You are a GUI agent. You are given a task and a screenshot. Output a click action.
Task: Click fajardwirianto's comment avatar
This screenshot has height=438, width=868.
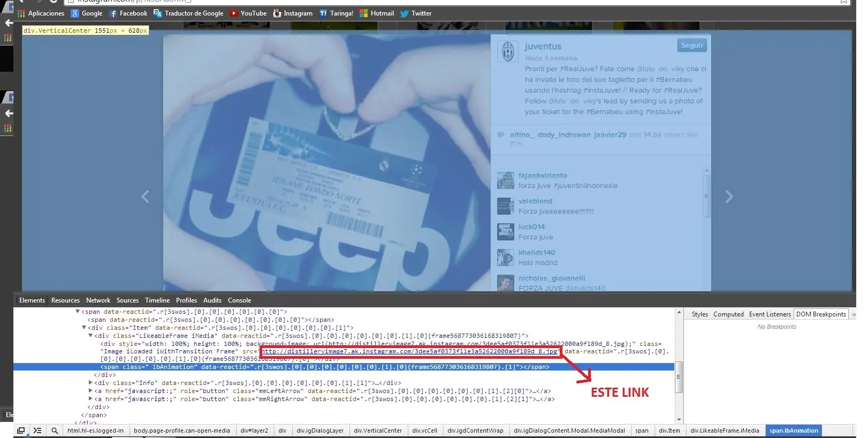506,180
